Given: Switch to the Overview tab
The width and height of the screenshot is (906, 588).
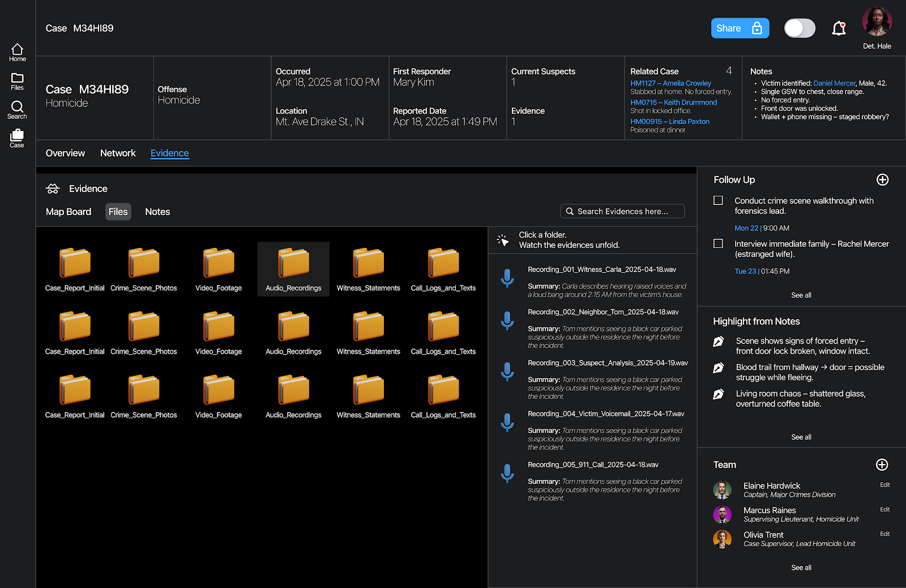Looking at the screenshot, I should click(65, 153).
